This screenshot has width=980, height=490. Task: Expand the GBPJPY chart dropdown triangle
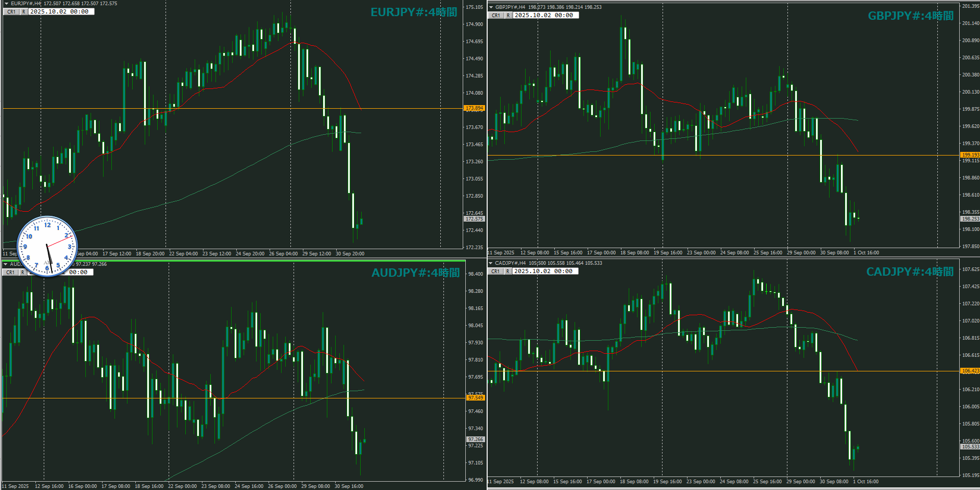click(491, 7)
